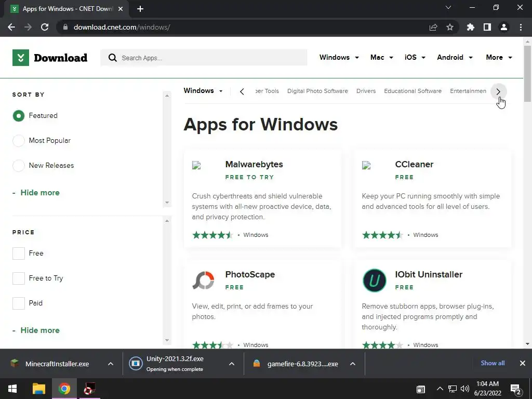This screenshot has width=532, height=399.
Task: Toggle the Chrome side panel icon
Action: [x=487, y=27]
